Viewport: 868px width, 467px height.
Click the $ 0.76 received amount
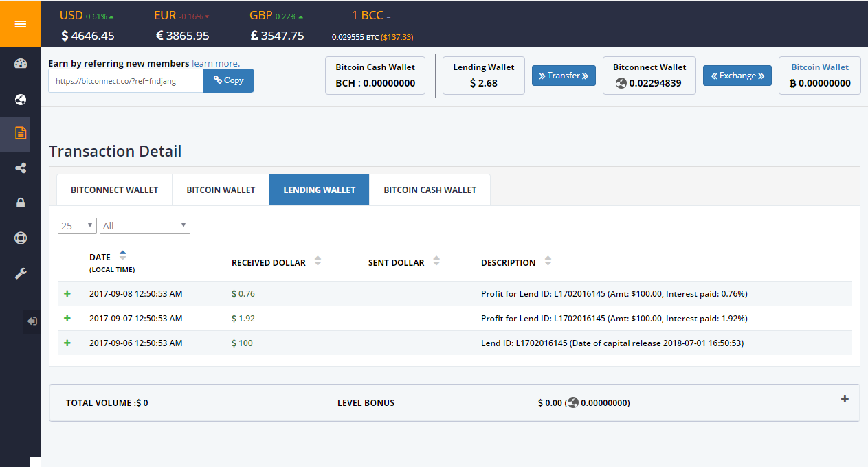[x=243, y=294]
